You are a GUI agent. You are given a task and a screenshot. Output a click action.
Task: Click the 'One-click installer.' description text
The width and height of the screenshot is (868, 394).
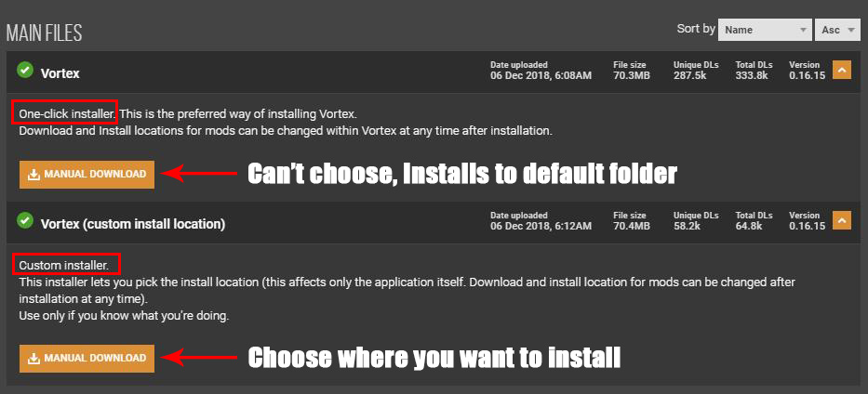pos(68,114)
